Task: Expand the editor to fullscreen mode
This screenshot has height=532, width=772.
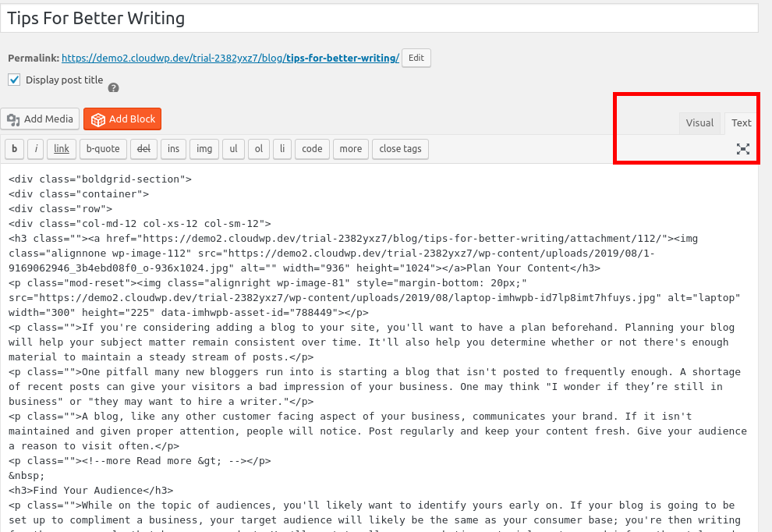Action: 743,149
